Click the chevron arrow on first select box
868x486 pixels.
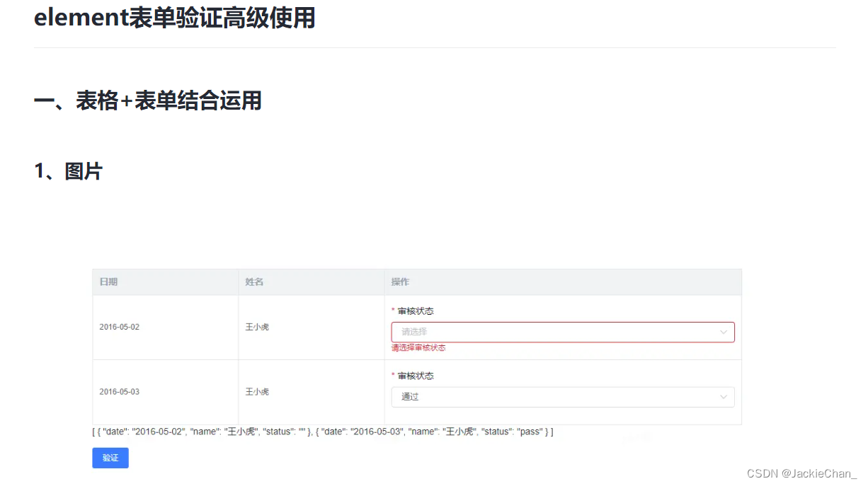point(724,331)
